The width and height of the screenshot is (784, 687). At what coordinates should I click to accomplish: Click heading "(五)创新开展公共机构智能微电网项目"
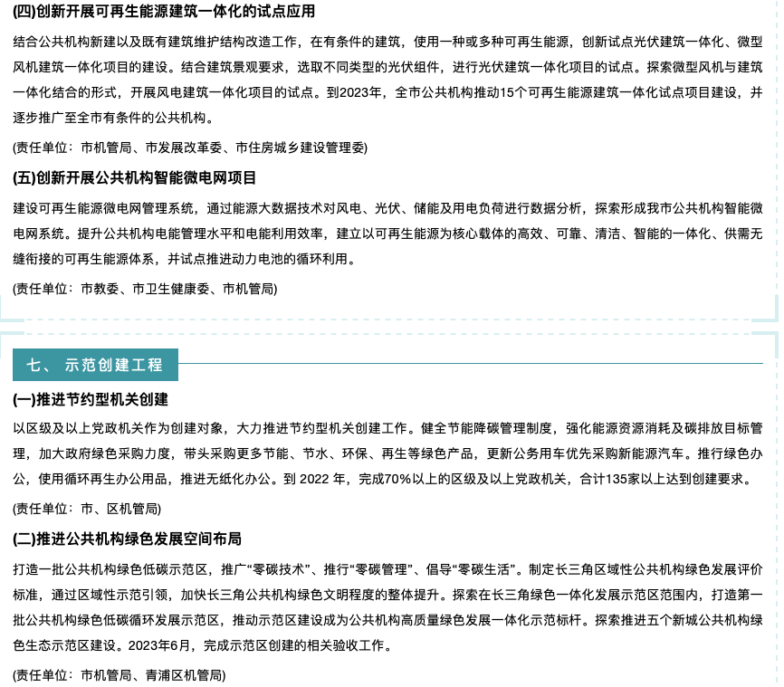point(135,177)
